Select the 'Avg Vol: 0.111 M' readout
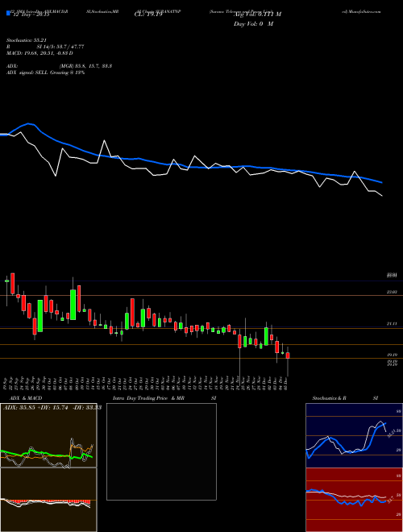The height and width of the screenshot is (532, 403). click(x=258, y=15)
